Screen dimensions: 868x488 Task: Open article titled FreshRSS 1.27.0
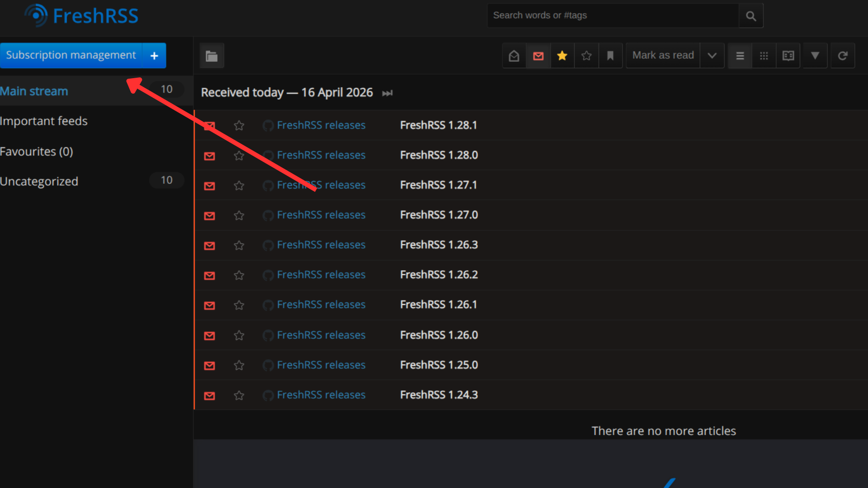click(439, 215)
